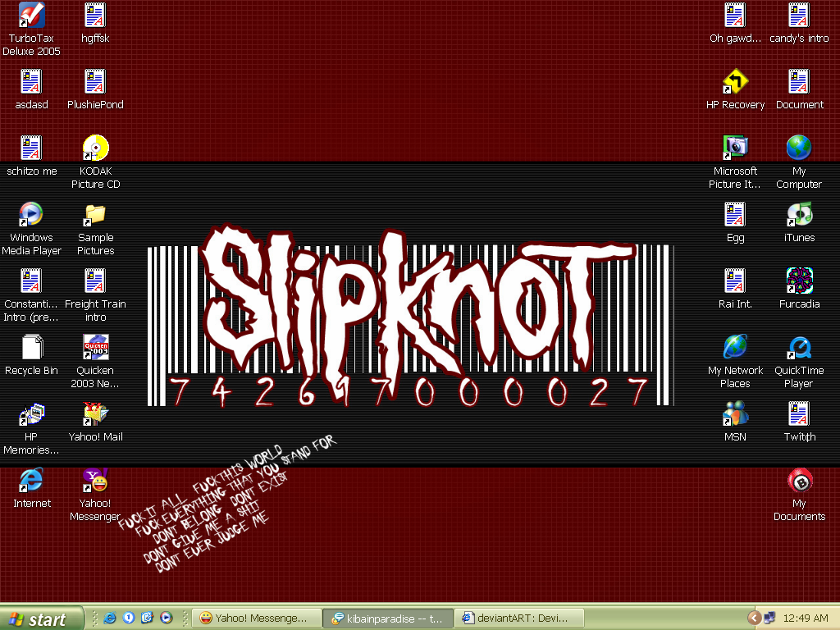840x630 pixels.
Task: Click the blue circular Quick Launch icon
Action: (x=129, y=619)
